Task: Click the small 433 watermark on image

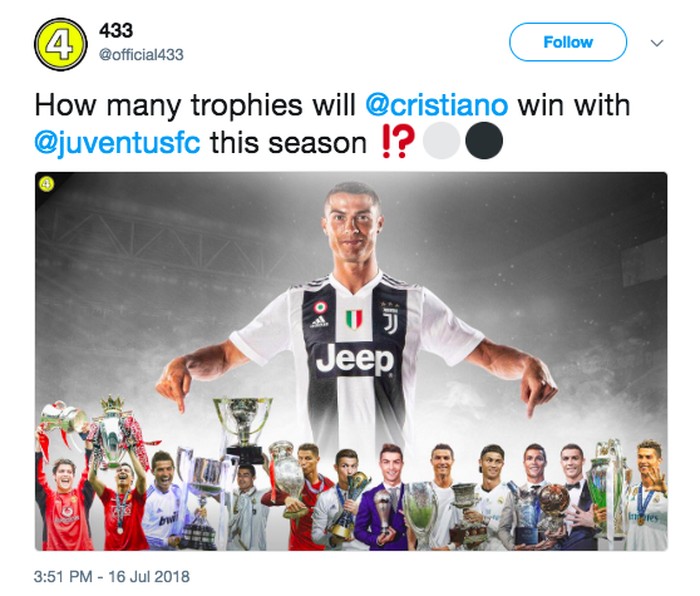Action: 46,183
